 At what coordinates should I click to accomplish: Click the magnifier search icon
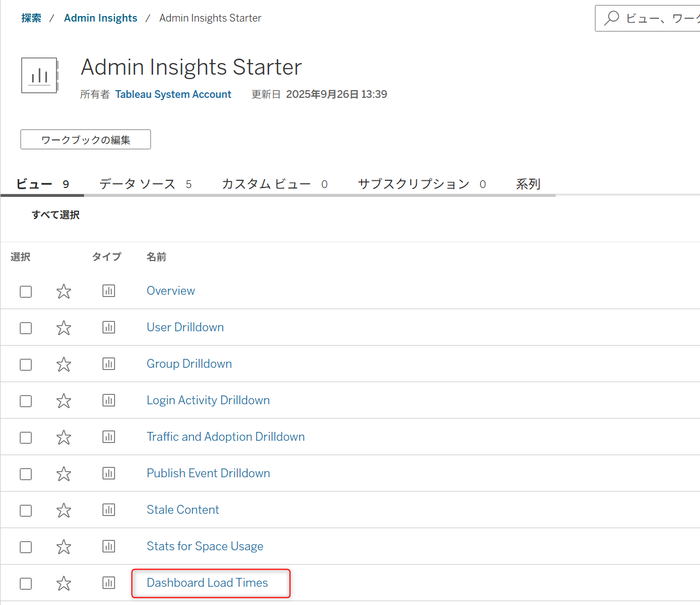point(611,18)
